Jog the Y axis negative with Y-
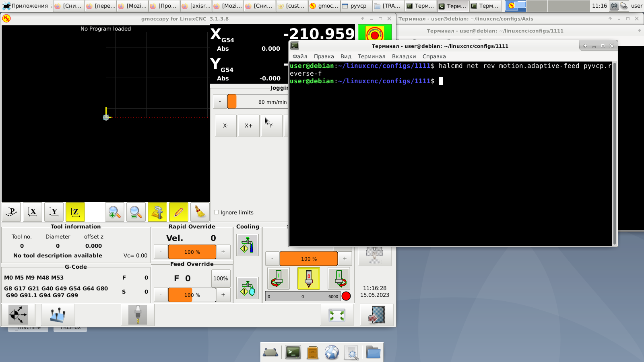Screen dimensions: 644x362 click(272, 126)
